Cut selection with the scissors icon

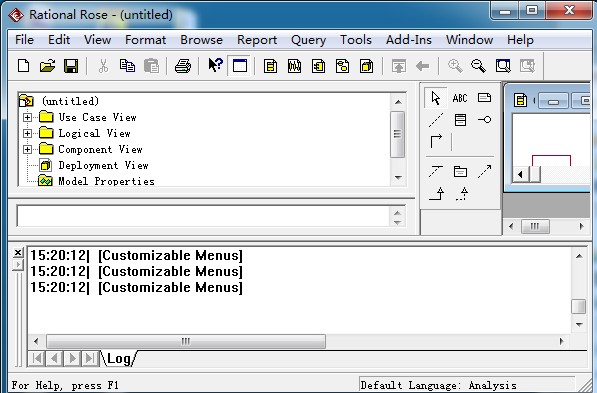[103, 66]
